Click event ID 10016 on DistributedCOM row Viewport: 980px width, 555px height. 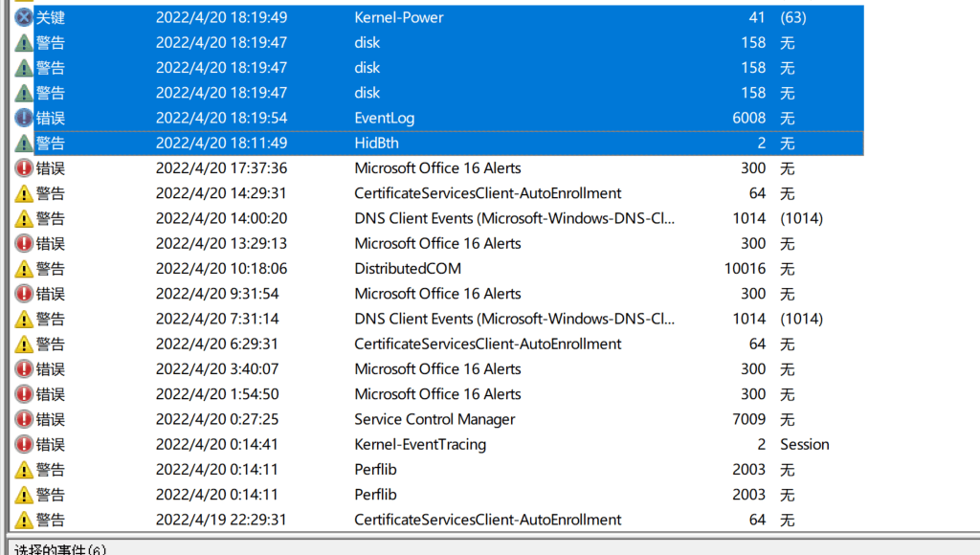click(745, 269)
